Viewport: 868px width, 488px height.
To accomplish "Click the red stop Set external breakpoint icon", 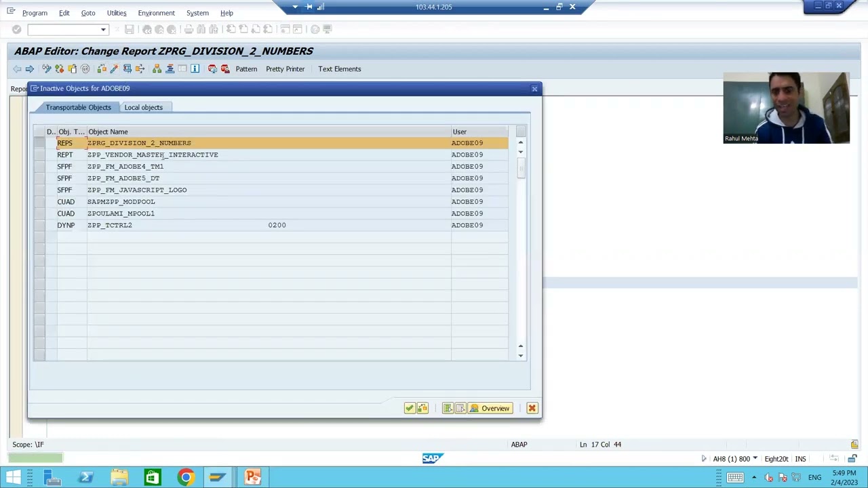I will coord(225,68).
